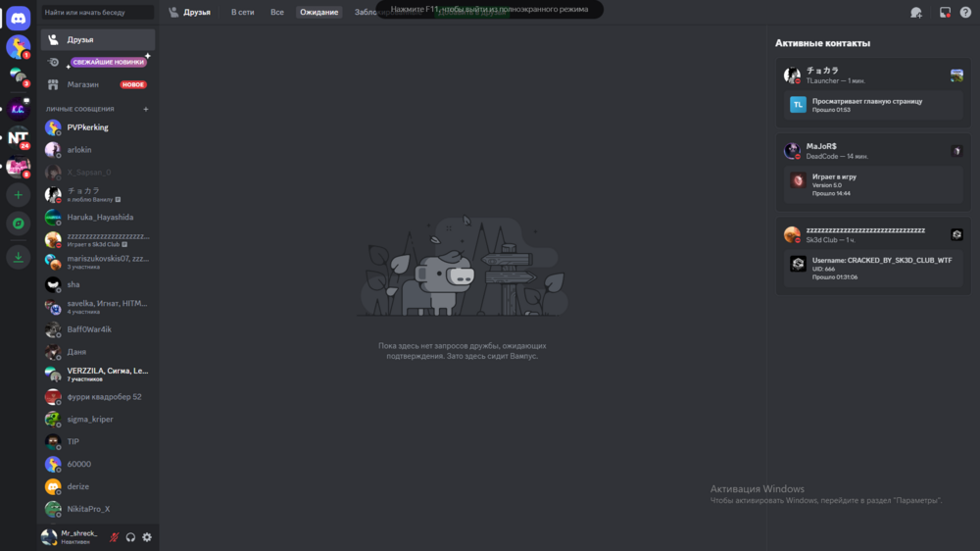Click Играет в игру Version 5.0 activity
980x551 pixels.
point(873,184)
